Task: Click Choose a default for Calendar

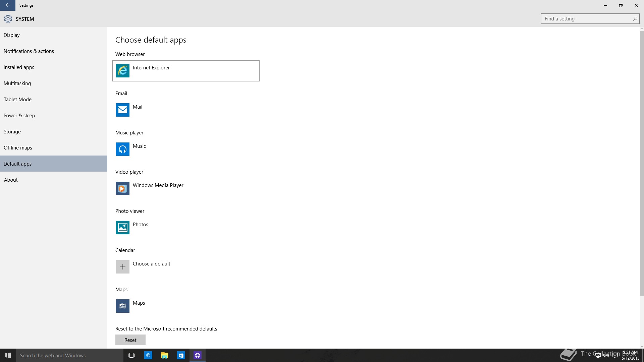Action: tap(152, 264)
